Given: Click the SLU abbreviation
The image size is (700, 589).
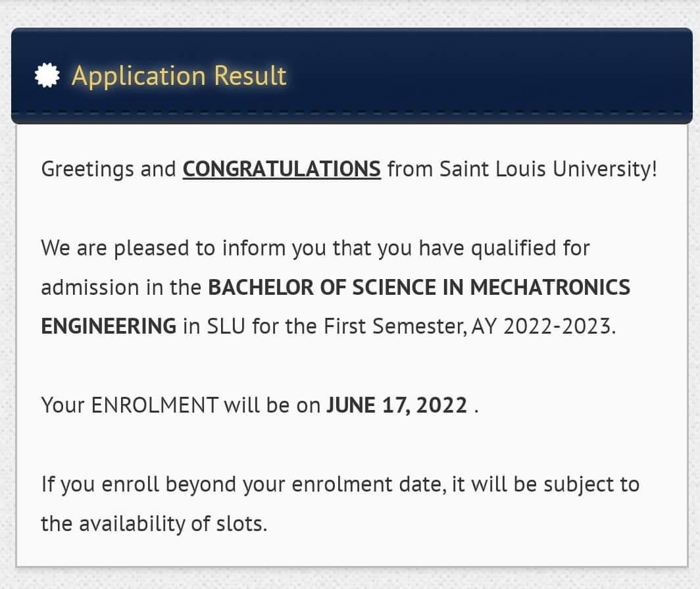Looking at the screenshot, I should (226, 326).
